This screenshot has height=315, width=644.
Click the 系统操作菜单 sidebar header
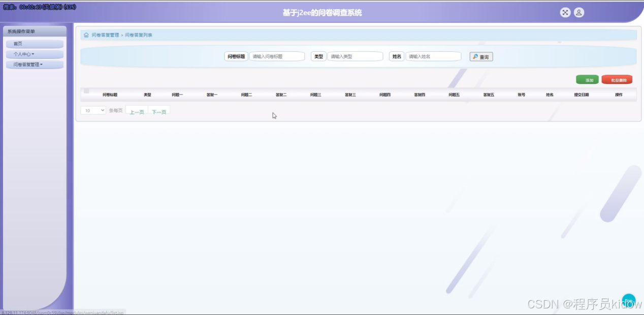point(35,31)
